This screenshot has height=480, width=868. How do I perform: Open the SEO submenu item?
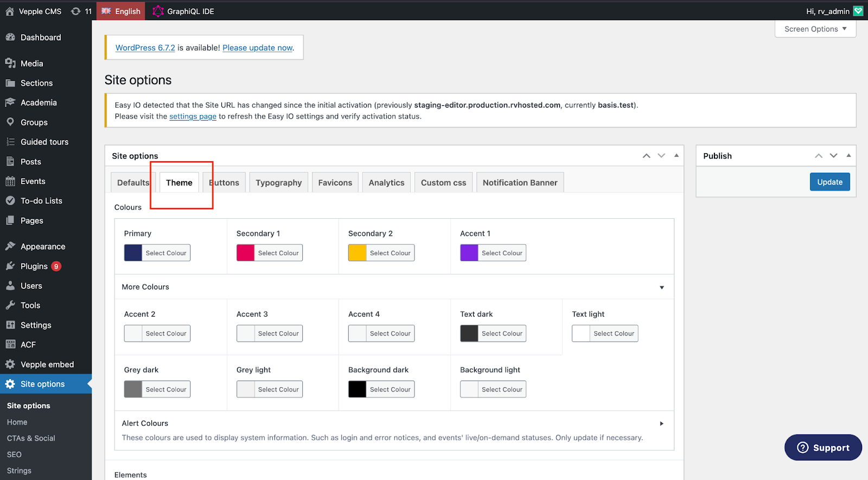(14, 454)
